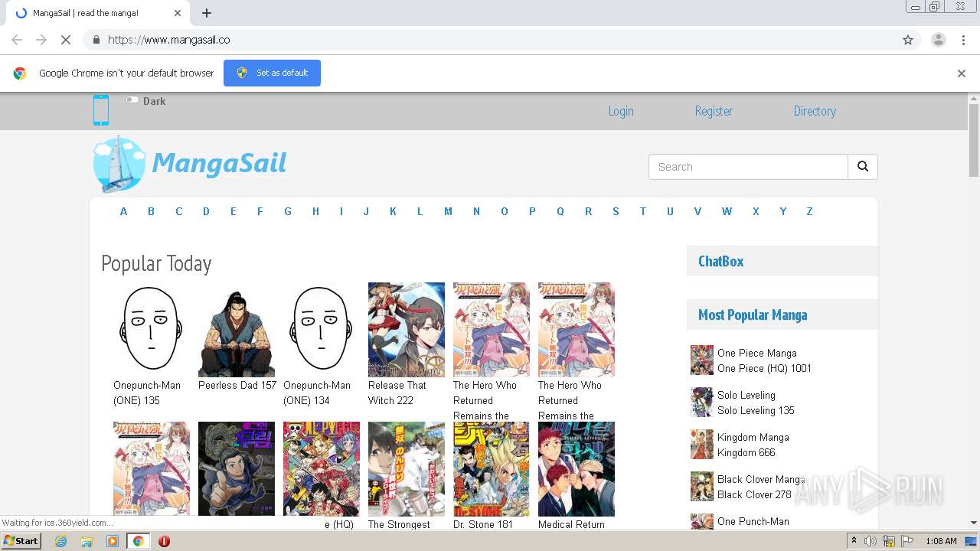Click One Piece sidebar cover icon

tap(702, 360)
